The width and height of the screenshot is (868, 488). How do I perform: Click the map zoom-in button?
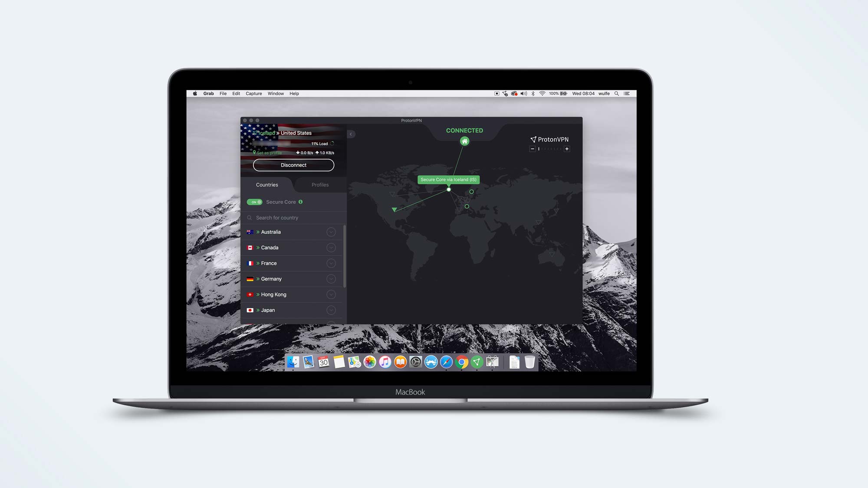point(566,149)
